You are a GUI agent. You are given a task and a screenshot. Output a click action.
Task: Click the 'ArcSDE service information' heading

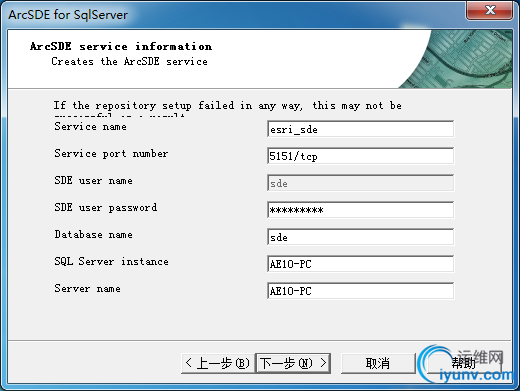click(x=121, y=46)
